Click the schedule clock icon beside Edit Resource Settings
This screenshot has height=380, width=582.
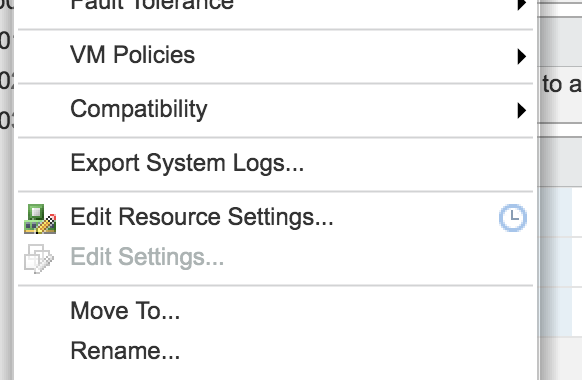513,218
